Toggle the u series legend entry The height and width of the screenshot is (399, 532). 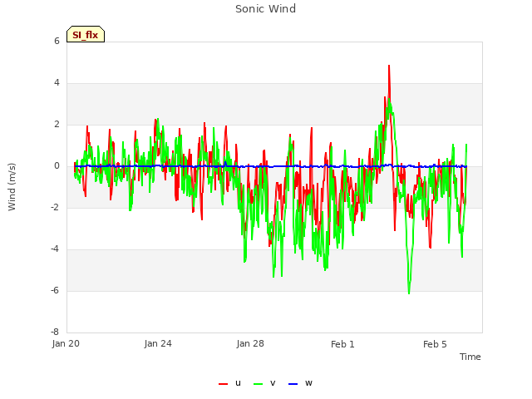pyautogui.click(x=229, y=383)
